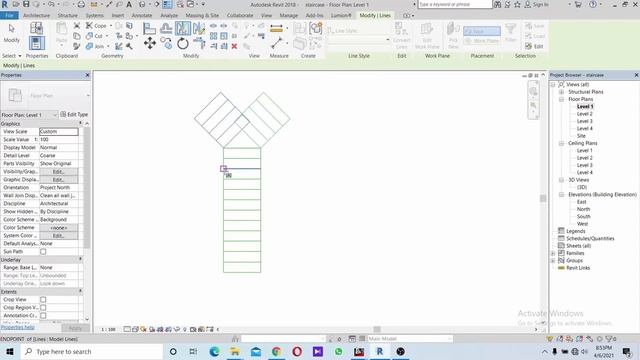Click the Edit selection icon
Screen dimensions: 640x360
pyautogui.click(x=535, y=47)
